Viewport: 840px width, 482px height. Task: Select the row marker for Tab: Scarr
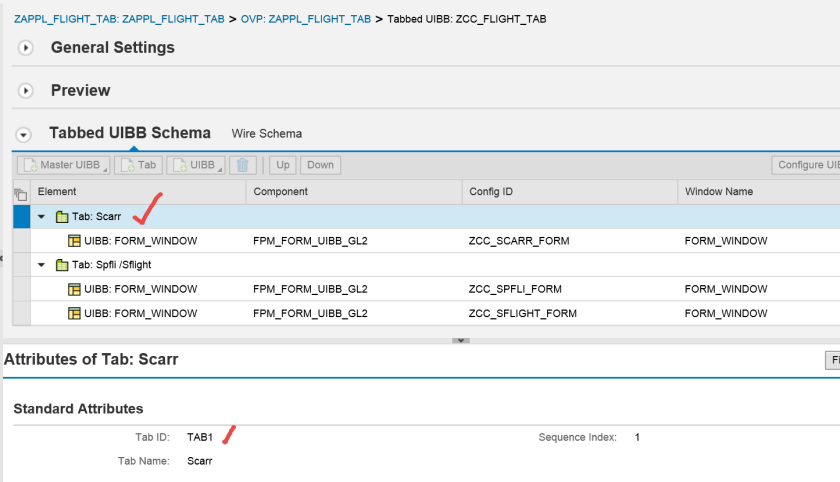[x=21, y=217]
